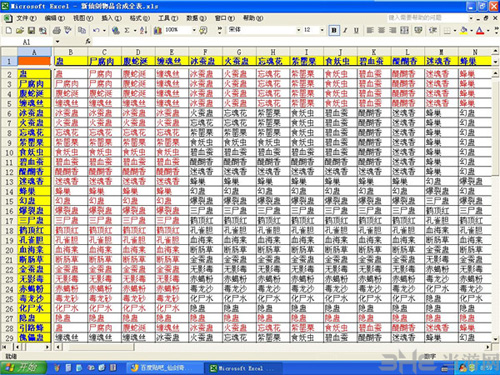Open the Undo history dropdown arrow
The image size is (500, 375).
point(104,30)
